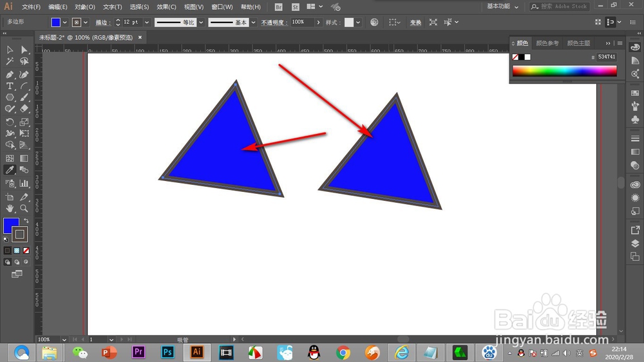644x362 pixels.
Task: Enable Draw Inside mode
Action: coord(26,262)
